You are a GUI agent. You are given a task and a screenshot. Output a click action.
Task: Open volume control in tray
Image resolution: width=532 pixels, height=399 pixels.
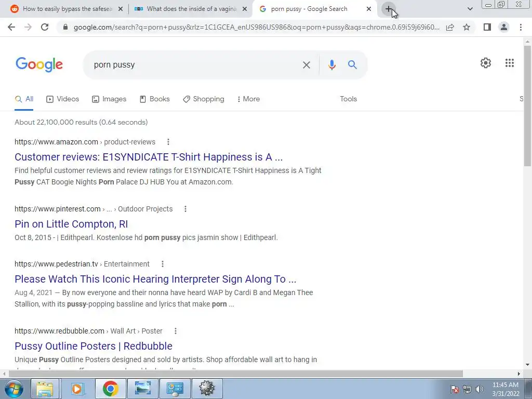point(480,389)
